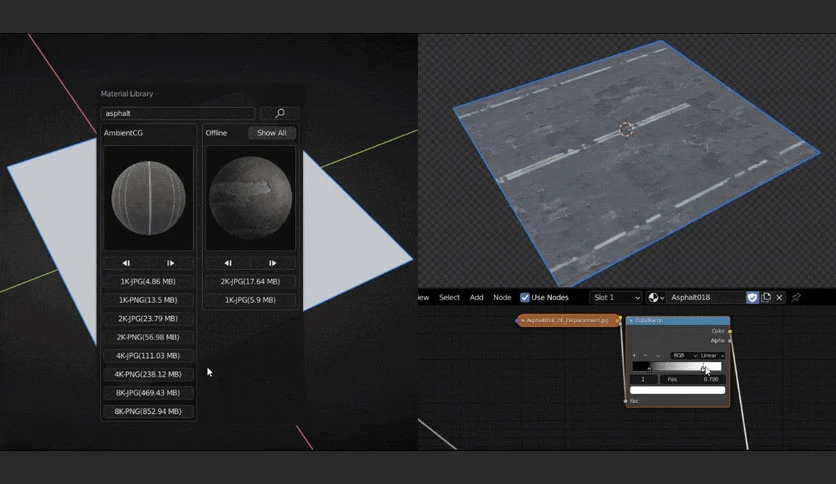
Task: Pick the 2K-PNG(56.98 MB) option
Action: pos(148,337)
